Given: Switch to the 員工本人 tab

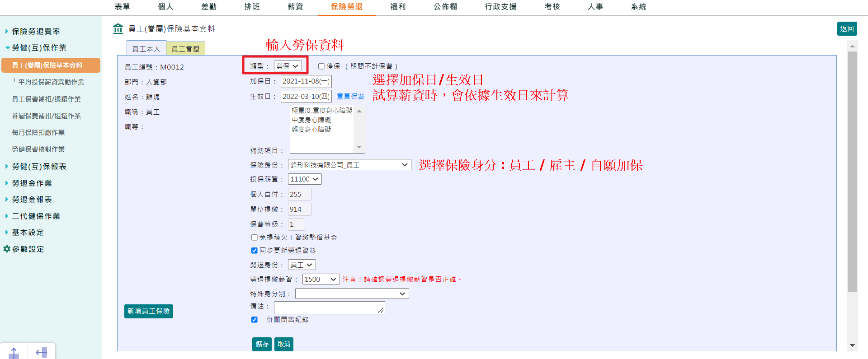Looking at the screenshot, I should click(x=146, y=49).
